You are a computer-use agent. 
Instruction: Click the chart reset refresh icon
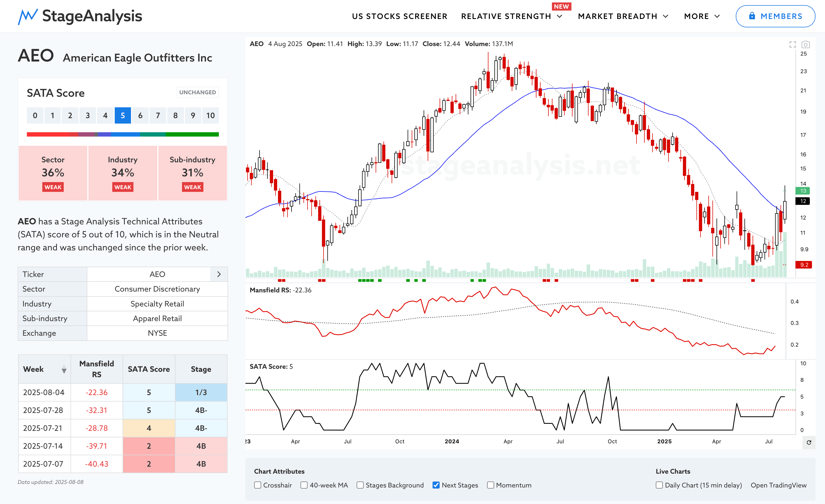(x=809, y=442)
